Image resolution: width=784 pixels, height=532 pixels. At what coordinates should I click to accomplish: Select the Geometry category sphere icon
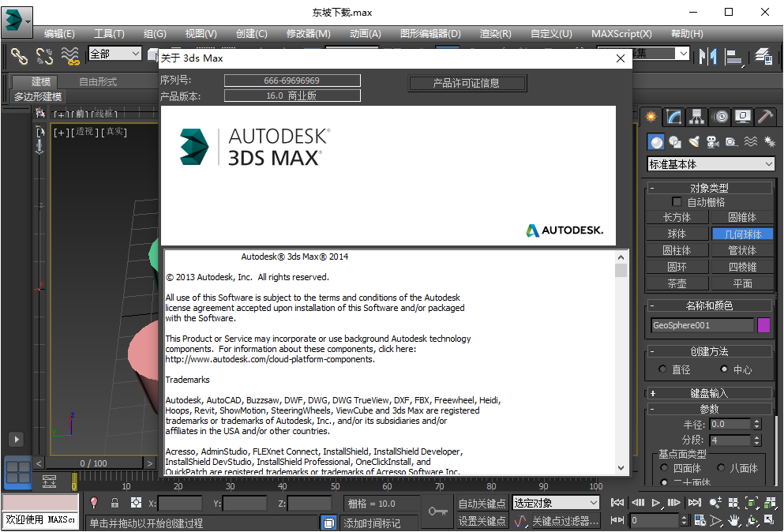click(656, 142)
